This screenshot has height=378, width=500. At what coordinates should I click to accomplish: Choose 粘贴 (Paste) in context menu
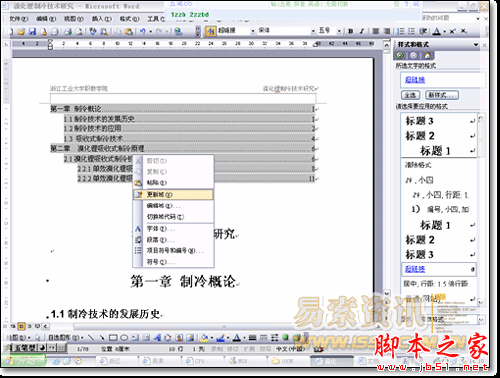[173, 183]
